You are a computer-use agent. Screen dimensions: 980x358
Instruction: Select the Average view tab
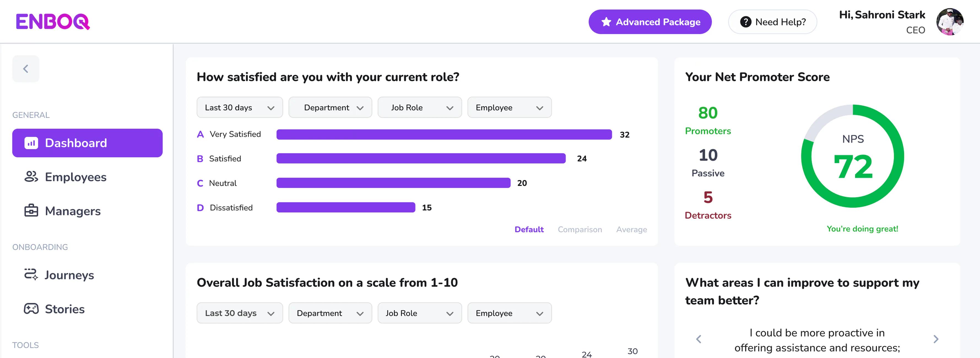[x=632, y=229]
